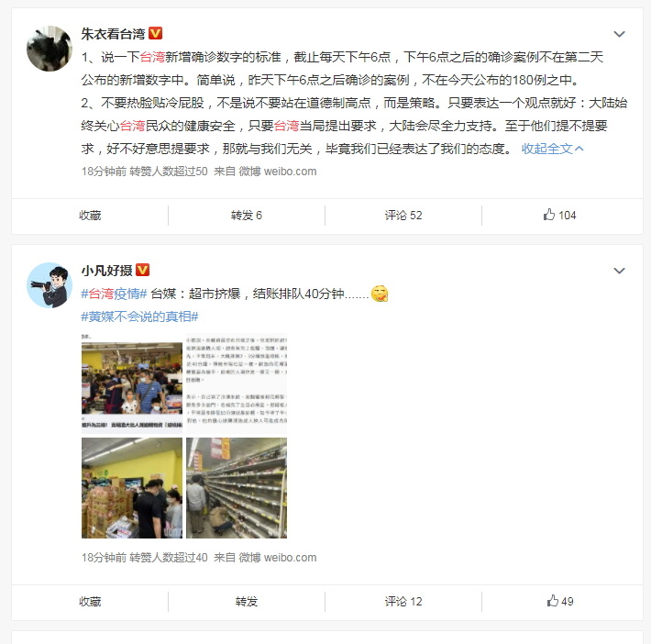The image size is (651, 644).
Task: Open the #黄媒不会说的真相# hashtag
Action: 139,316
